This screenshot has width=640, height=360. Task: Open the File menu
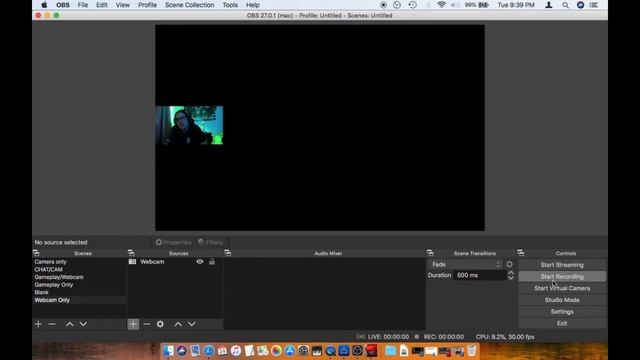pyautogui.click(x=83, y=5)
